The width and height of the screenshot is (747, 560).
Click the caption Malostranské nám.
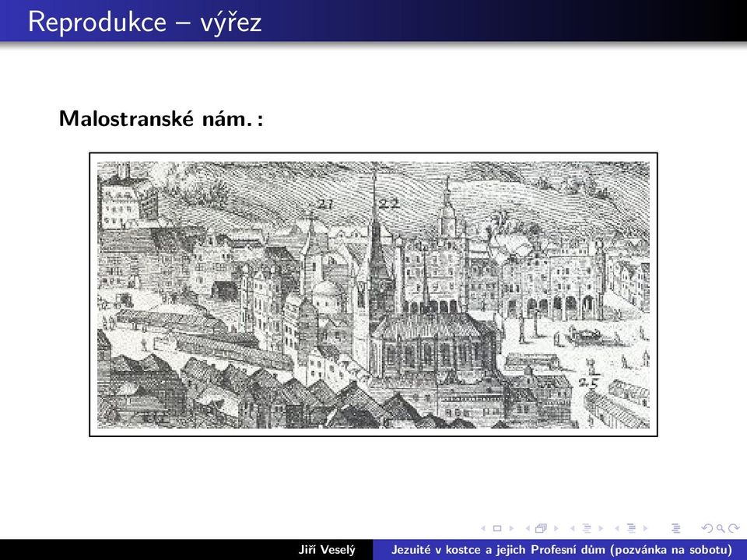coord(161,118)
